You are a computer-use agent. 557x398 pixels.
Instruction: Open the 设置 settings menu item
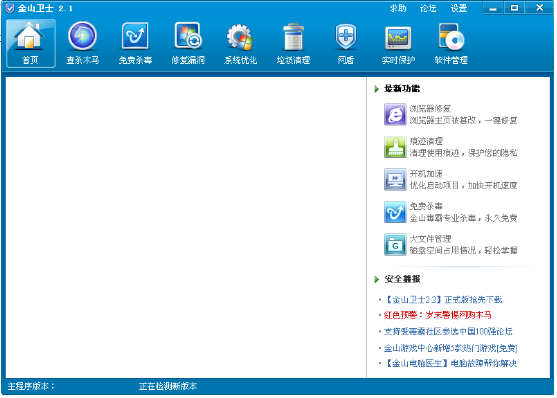459,8
